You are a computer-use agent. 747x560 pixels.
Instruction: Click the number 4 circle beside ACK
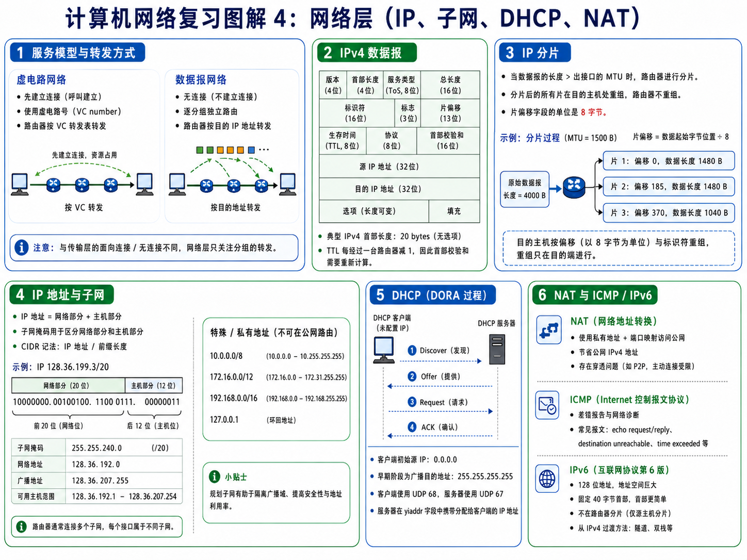pos(412,427)
